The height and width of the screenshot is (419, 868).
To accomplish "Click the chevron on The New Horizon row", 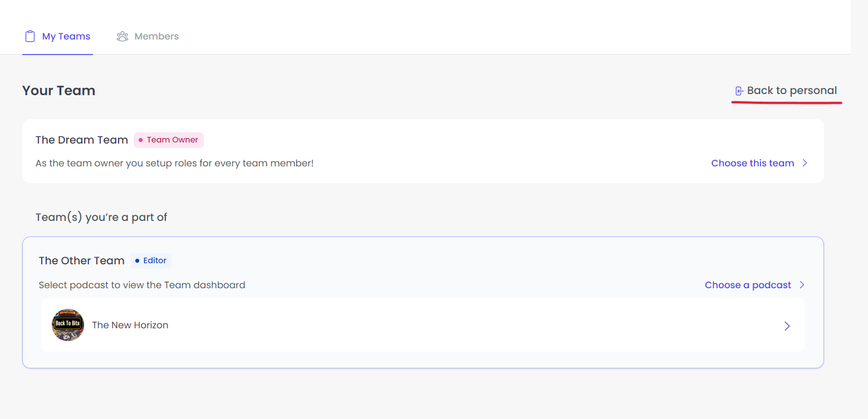I will click(x=787, y=326).
